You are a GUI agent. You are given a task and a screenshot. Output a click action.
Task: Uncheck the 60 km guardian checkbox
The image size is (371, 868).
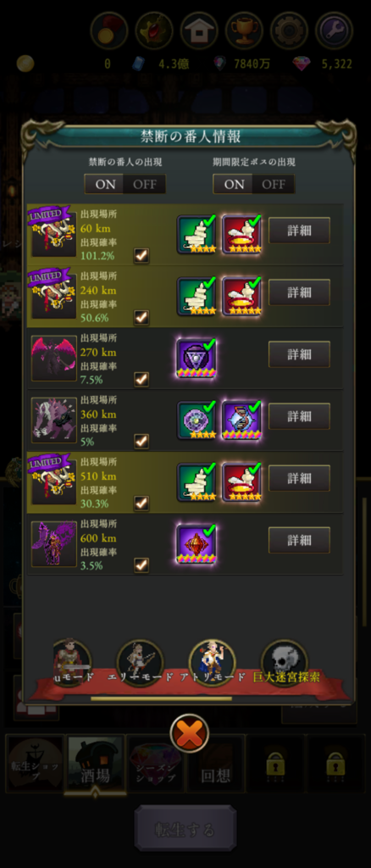[x=141, y=255]
